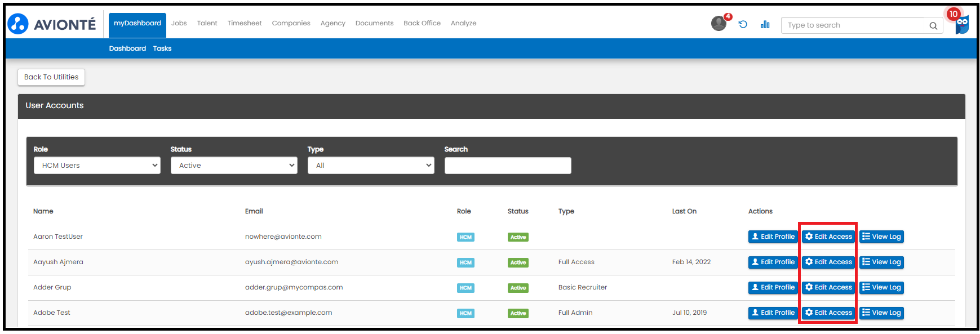Click the refresh history icon

tap(743, 24)
